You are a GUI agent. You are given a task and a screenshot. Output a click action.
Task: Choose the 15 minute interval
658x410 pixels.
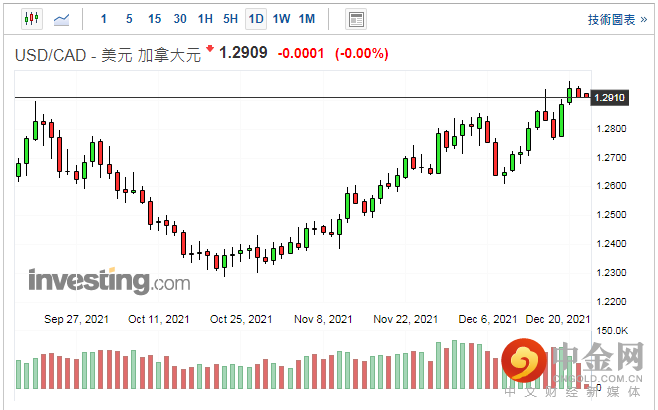pos(154,19)
